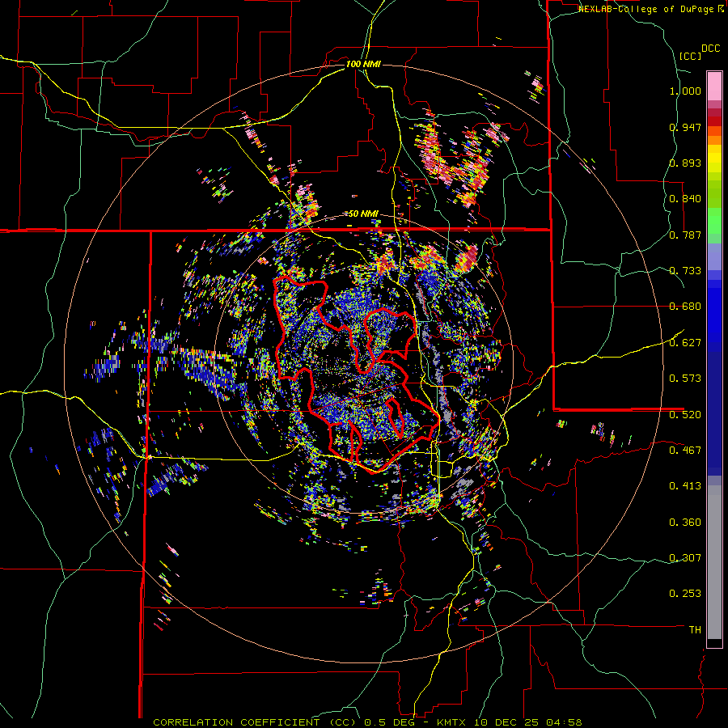Click the 0.947 value on the color scale
The image size is (728, 728).
tap(685, 127)
